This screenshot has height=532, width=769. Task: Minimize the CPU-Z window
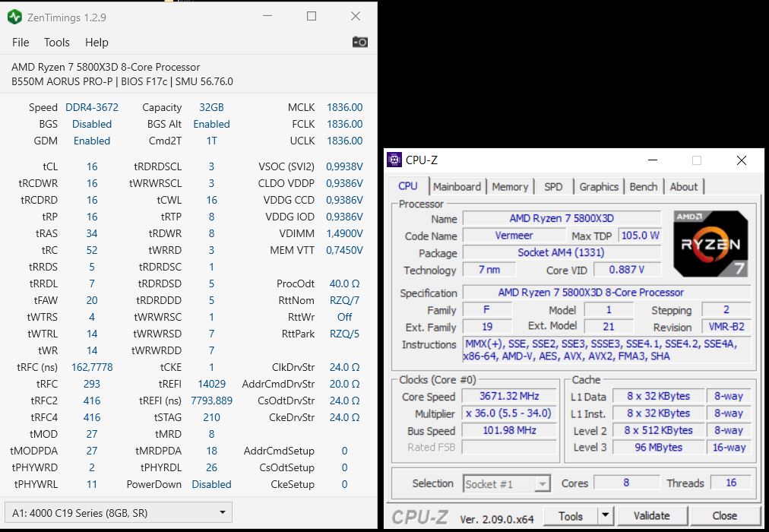click(652, 160)
